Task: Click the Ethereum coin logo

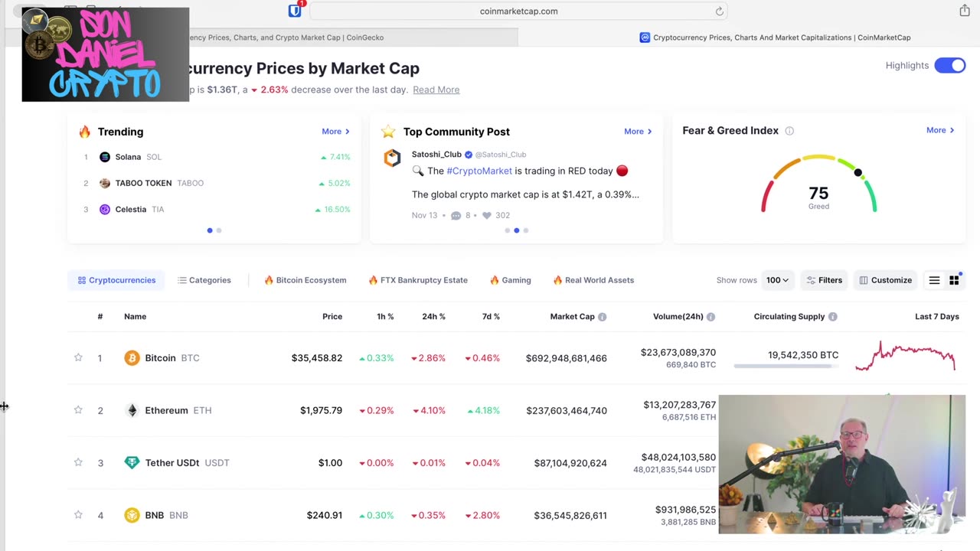Action: point(132,410)
